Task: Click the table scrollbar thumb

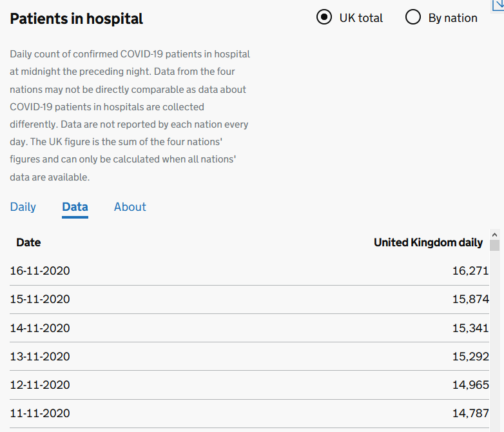Action: pyautogui.click(x=495, y=245)
